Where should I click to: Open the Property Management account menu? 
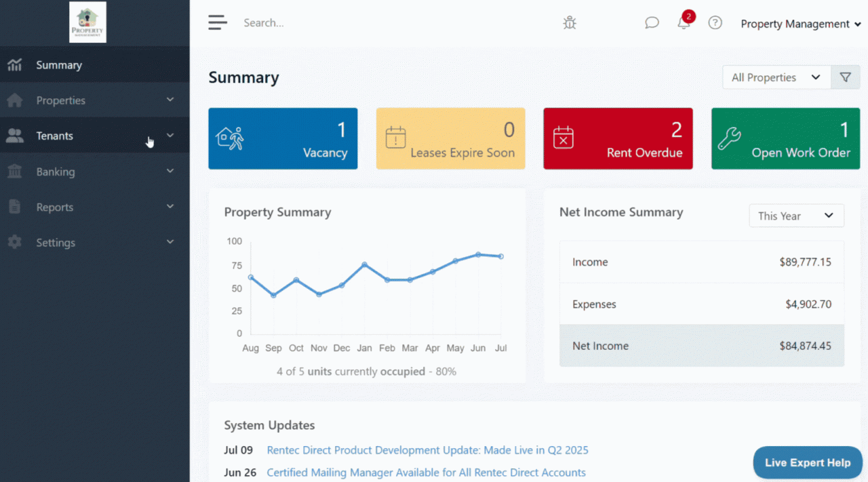800,24
